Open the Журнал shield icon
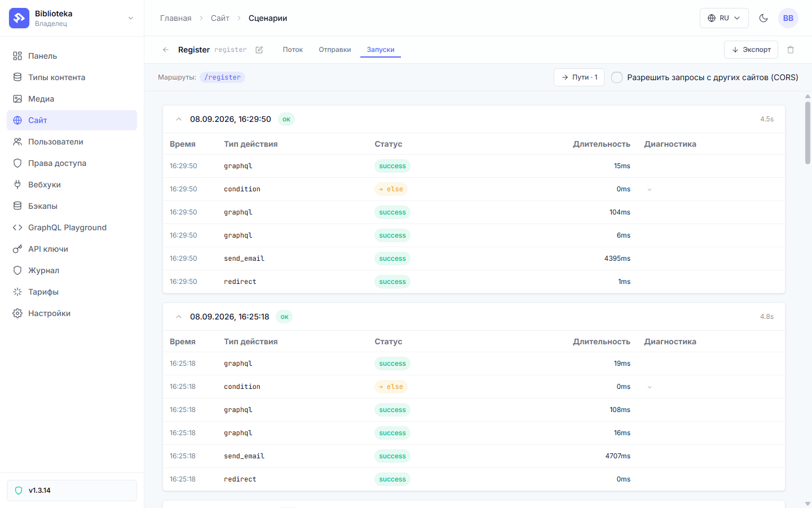Viewport: 812px width, 508px height. pyautogui.click(x=17, y=270)
